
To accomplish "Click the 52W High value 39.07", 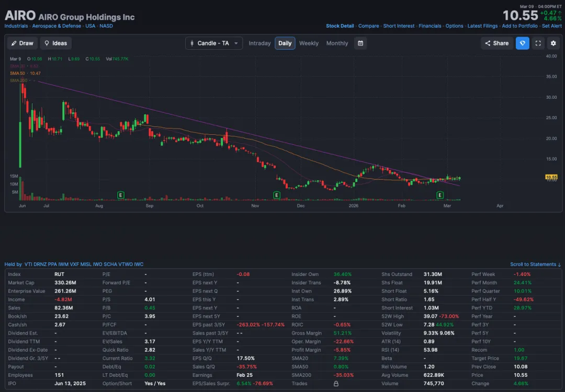I will coord(430,316).
